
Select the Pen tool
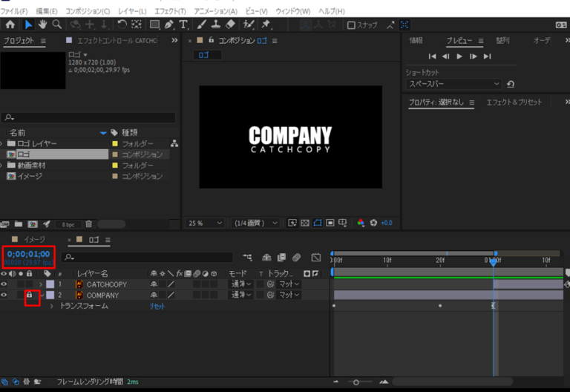[170, 24]
